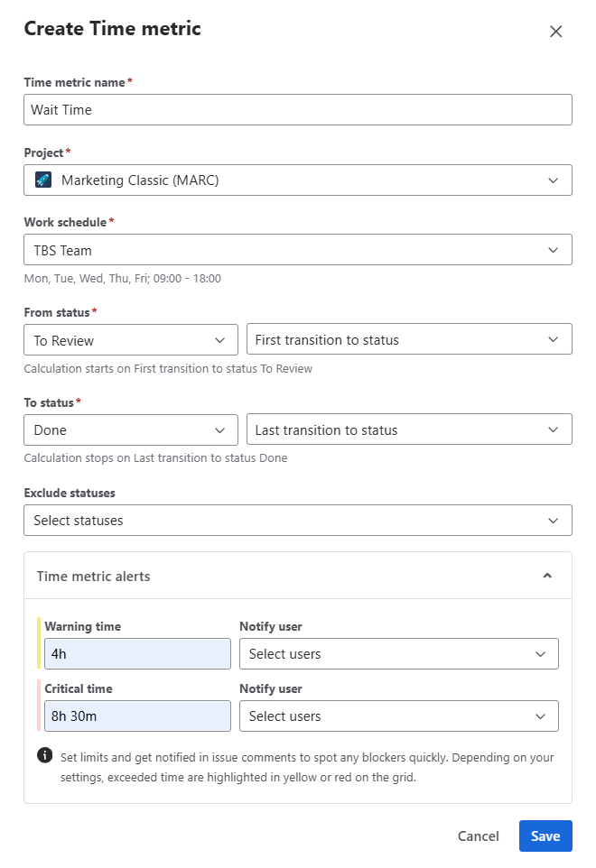Viewport: 596px width, 868px height.
Task: Change the First transition to status option
Action: (x=408, y=340)
